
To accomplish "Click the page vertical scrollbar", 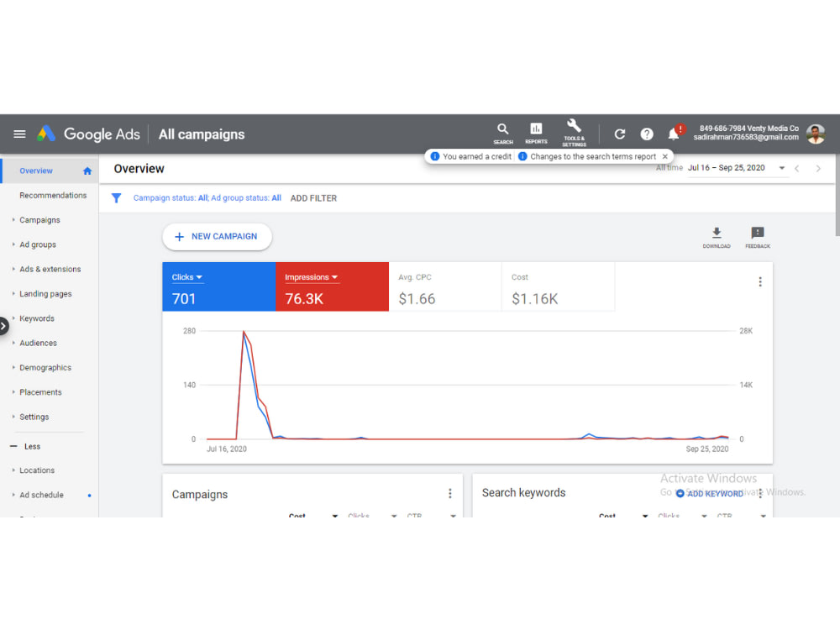I will coord(837,195).
